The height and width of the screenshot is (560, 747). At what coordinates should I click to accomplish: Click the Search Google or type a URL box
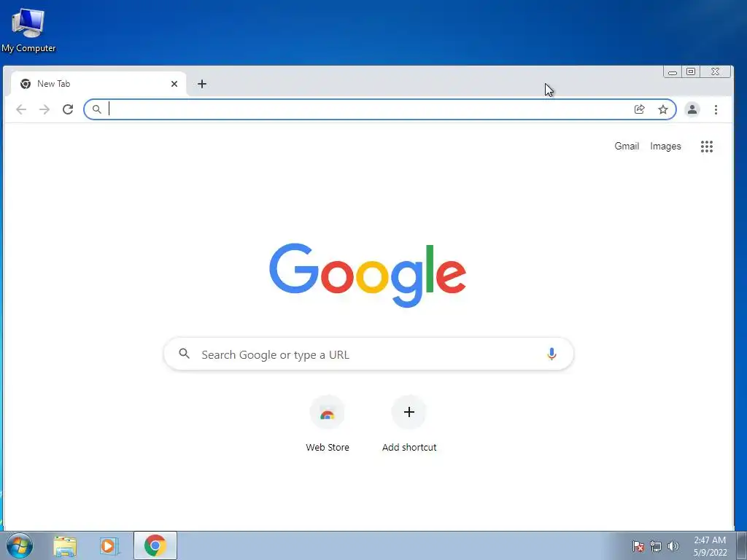click(368, 354)
